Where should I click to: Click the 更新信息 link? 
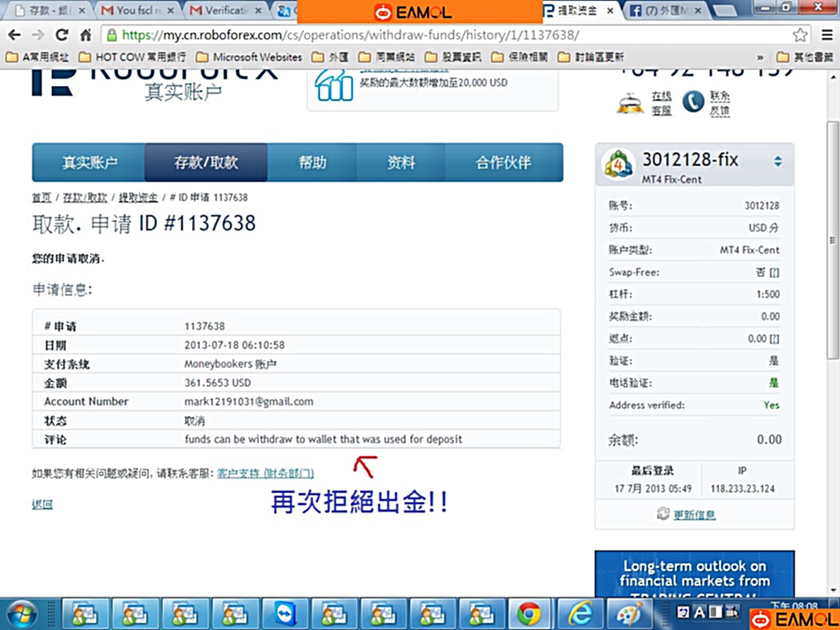point(694,515)
